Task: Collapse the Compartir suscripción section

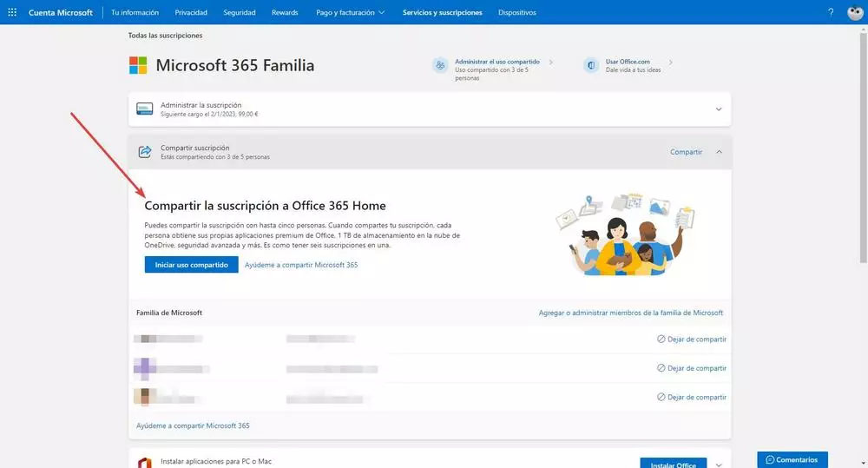Action: (719, 152)
